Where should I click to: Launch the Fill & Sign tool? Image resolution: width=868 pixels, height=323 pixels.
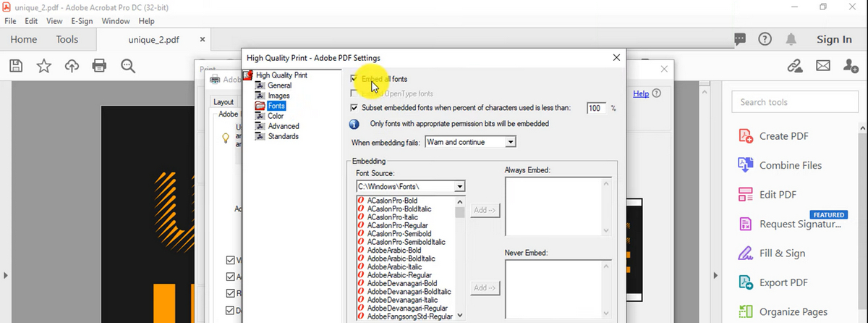(x=782, y=253)
